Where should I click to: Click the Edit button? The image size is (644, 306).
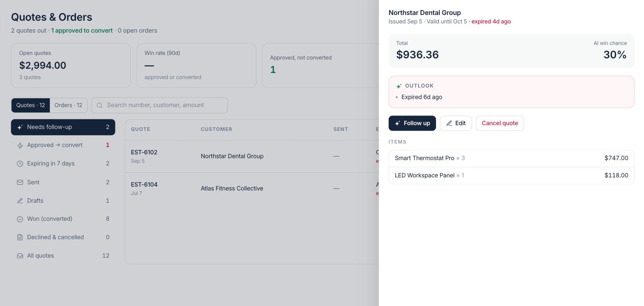[456, 123]
